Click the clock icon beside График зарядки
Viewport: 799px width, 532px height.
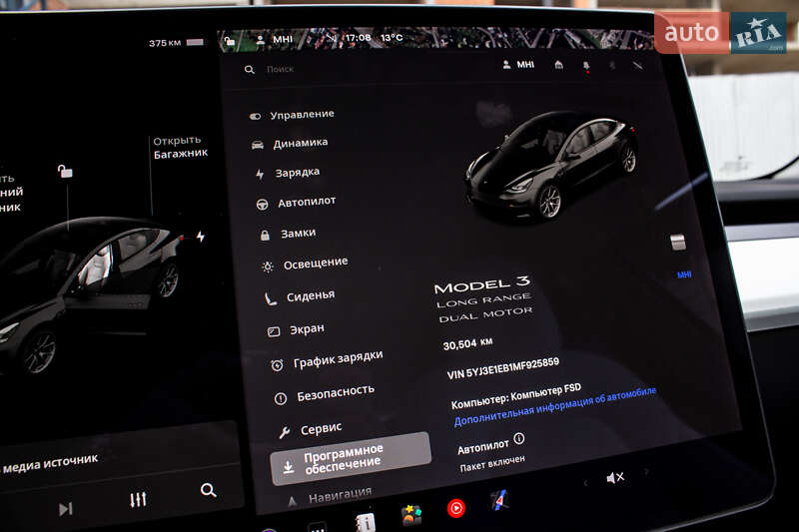click(x=277, y=365)
